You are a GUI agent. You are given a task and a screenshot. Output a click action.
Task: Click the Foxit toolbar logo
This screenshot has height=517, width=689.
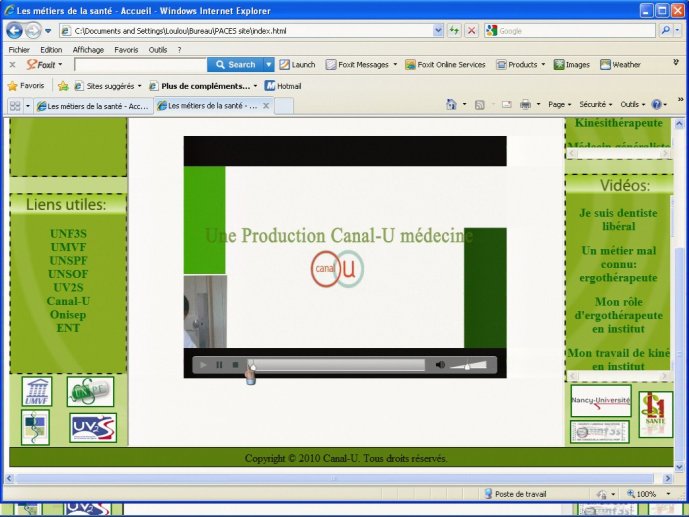click(x=41, y=65)
